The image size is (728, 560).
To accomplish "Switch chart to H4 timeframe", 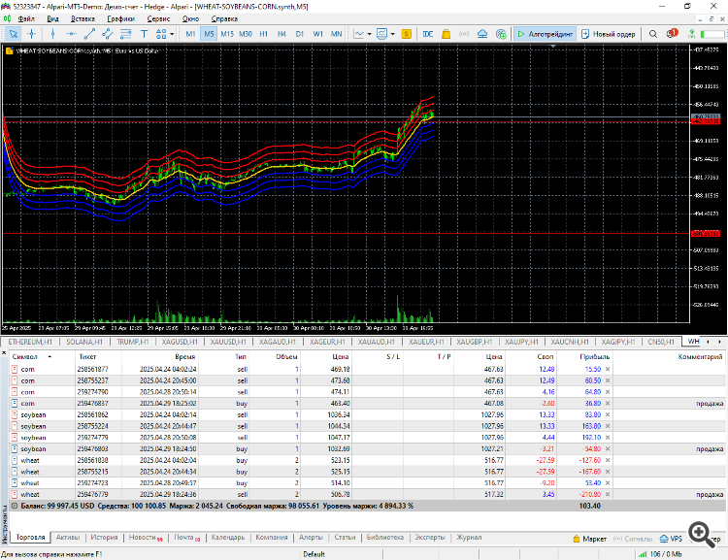I will (x=281, y=34).
